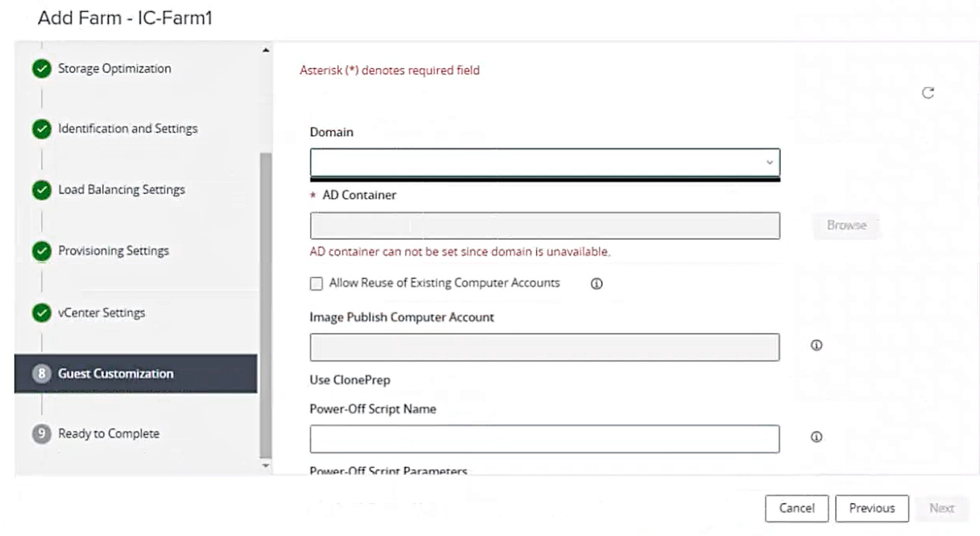The width and height of the screenshot is (980, 536).
Task: Click the Cancel button
Action: click(x=797, y=508)
